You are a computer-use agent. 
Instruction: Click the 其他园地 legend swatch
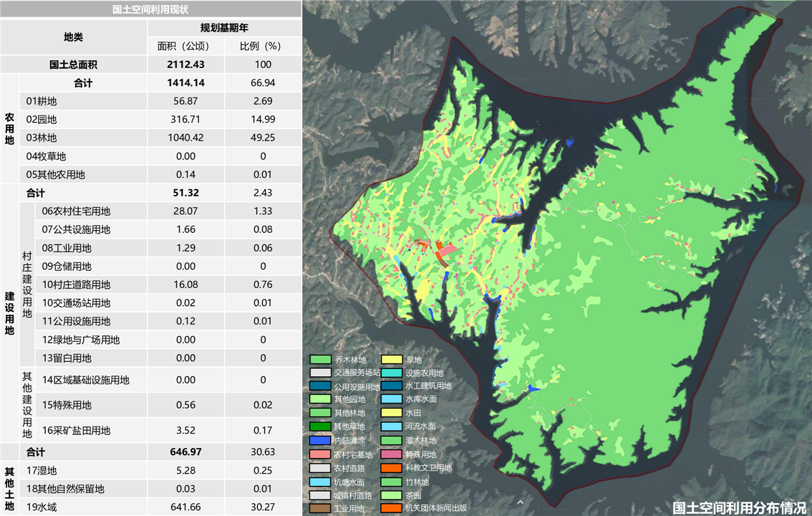tap(320, 399)
